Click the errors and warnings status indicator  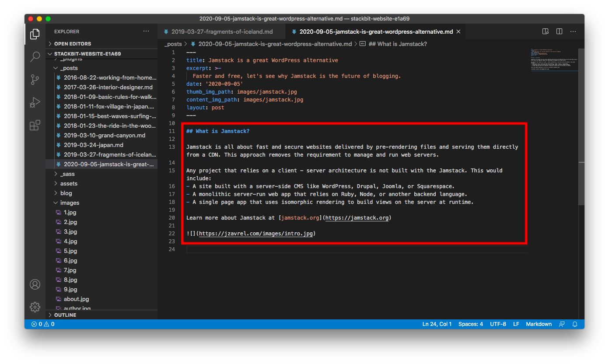click(43, 324)
